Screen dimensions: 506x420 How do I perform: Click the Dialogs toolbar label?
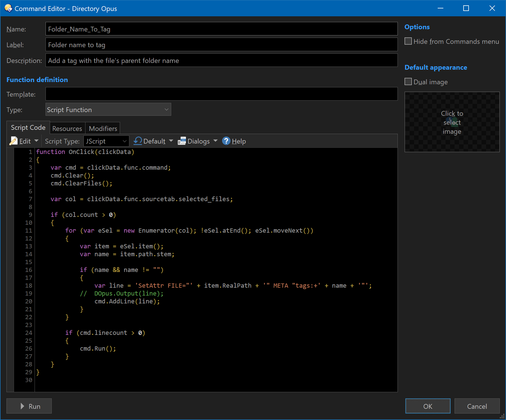click(198, 141)
